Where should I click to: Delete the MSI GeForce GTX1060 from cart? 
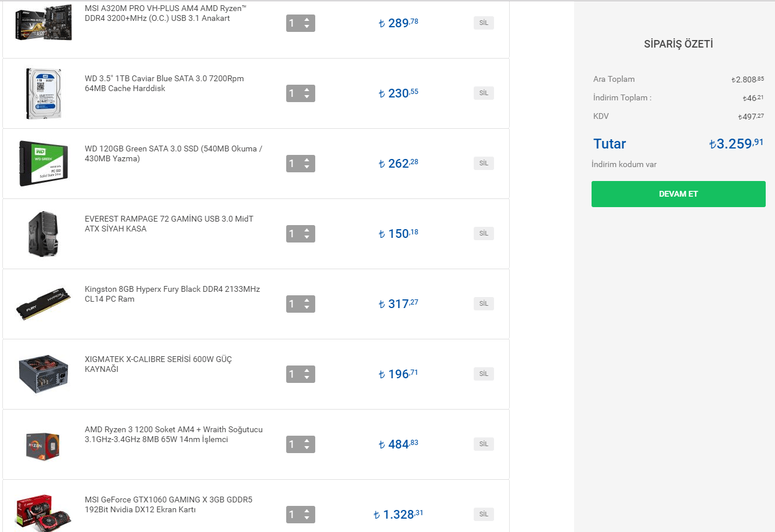pyautogui.click(x=484, y=514)
